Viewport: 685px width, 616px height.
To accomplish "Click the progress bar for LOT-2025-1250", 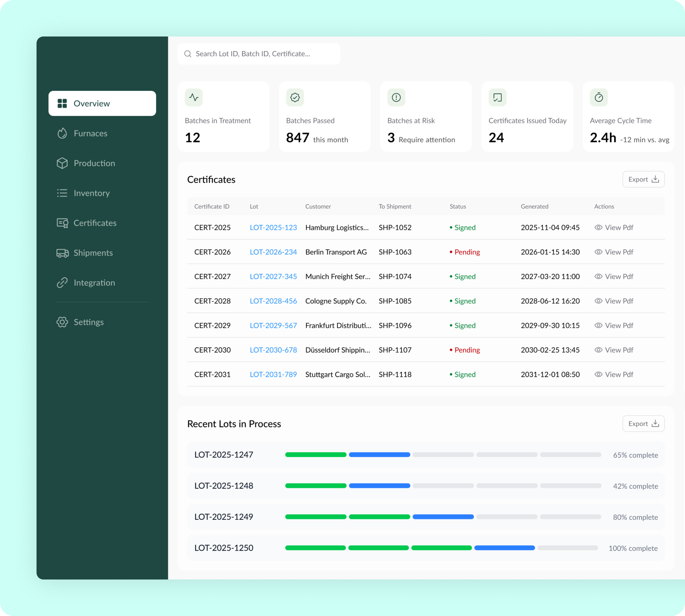I will tap(441, 548).
